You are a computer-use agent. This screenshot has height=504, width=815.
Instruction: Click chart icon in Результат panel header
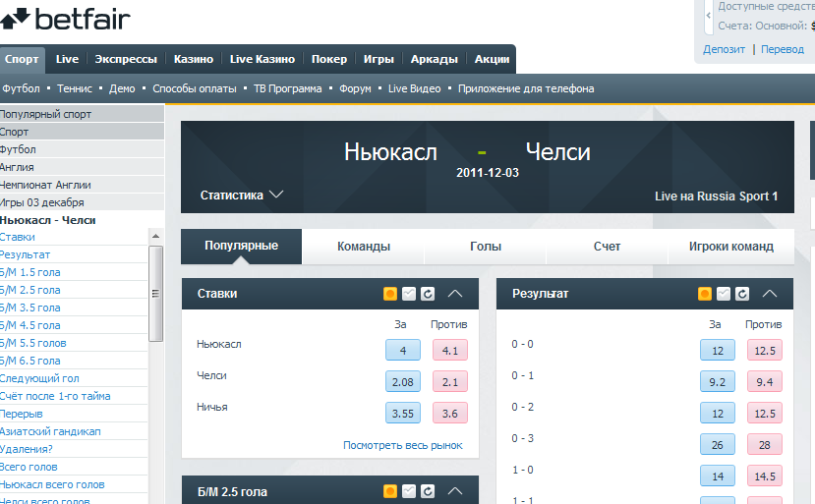point(724,294)
